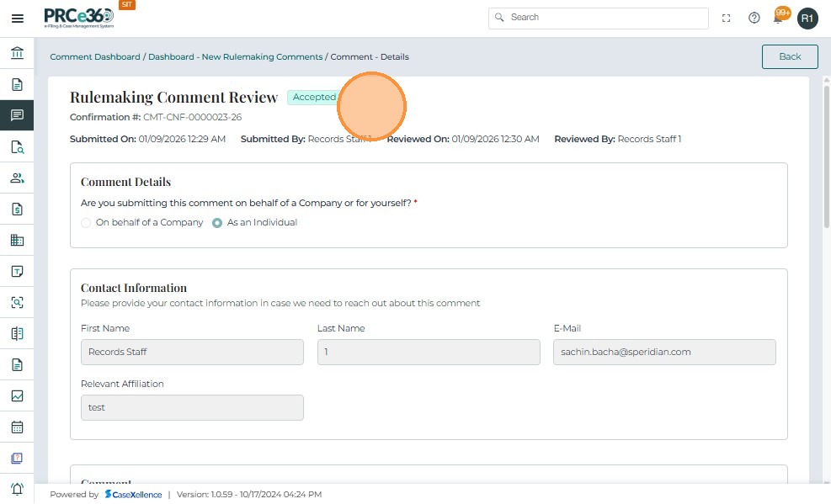Screen dimensions: 831x504
Task: Open the comments sidebar icon
Action: coord(17,115)
